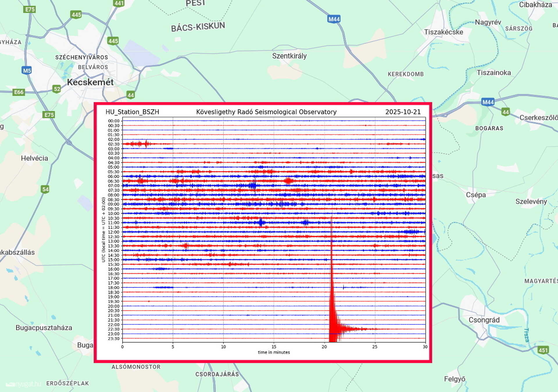Click the Helvécia village label

(x=34, y=158)
